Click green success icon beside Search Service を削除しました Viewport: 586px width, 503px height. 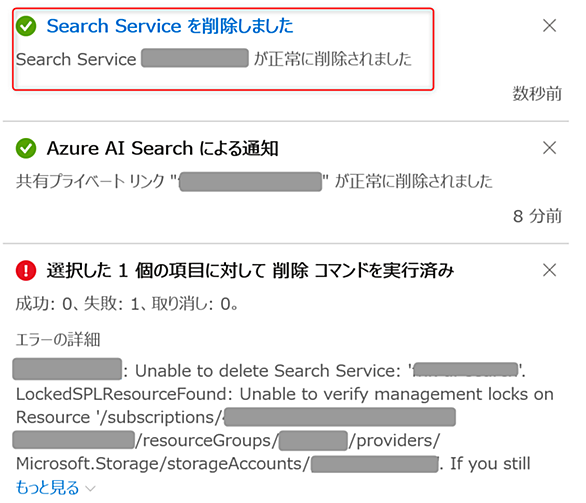coord(26,26)
